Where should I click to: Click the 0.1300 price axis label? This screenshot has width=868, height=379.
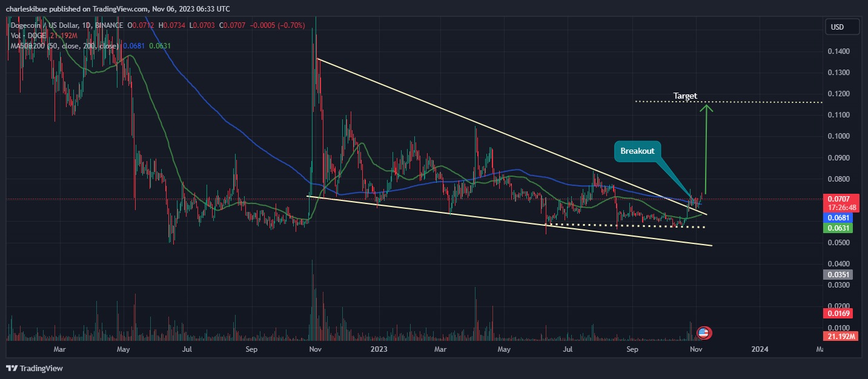(x=838, y=73)
